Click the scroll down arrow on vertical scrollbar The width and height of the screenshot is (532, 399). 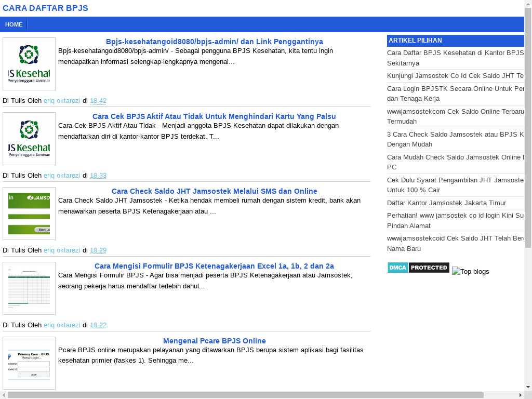point(528,387)
